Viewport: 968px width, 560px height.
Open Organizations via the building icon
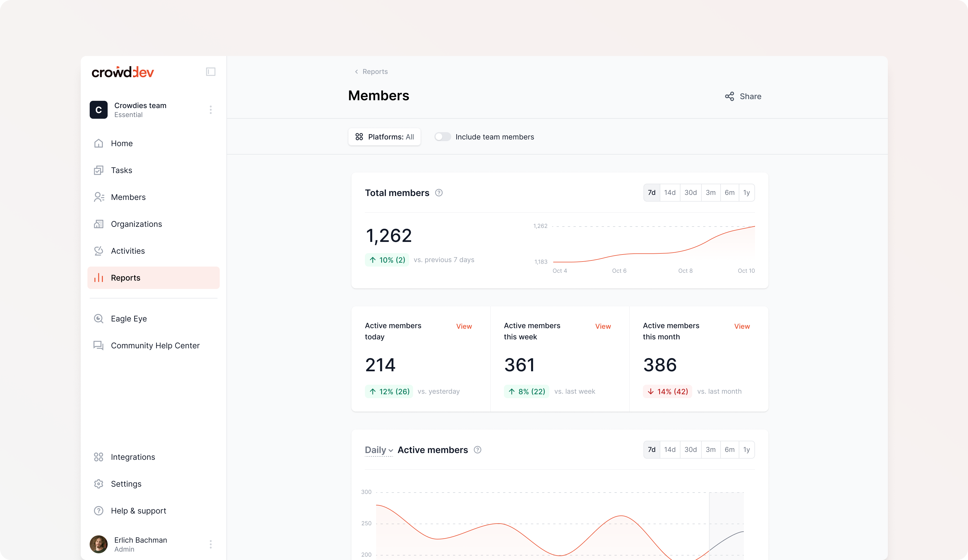(99, 224)
